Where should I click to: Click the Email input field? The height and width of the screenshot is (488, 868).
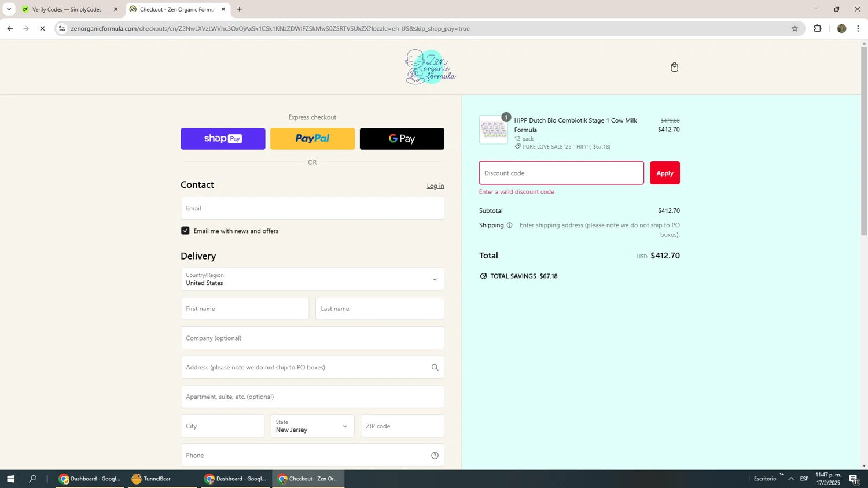pyautogui.click(x=312, y=208)
